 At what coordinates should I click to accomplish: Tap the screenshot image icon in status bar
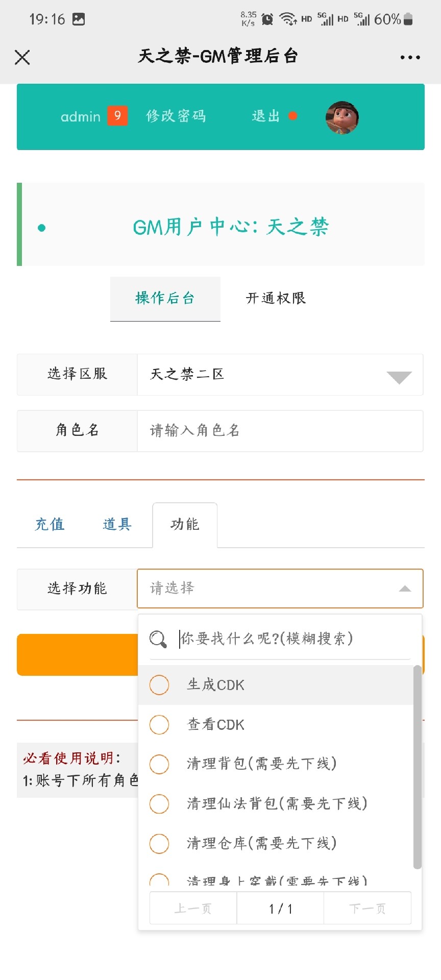[79, 19]
